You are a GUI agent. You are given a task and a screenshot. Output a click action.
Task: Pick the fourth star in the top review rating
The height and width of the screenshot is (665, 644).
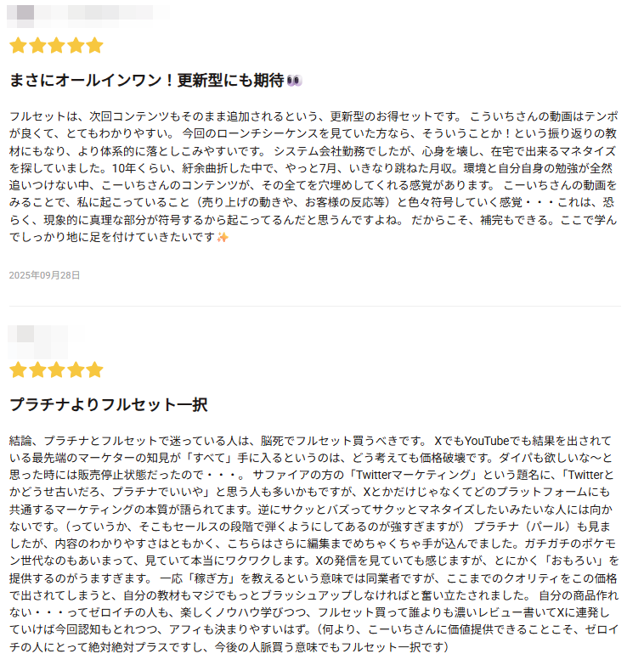tap(75, 45)
